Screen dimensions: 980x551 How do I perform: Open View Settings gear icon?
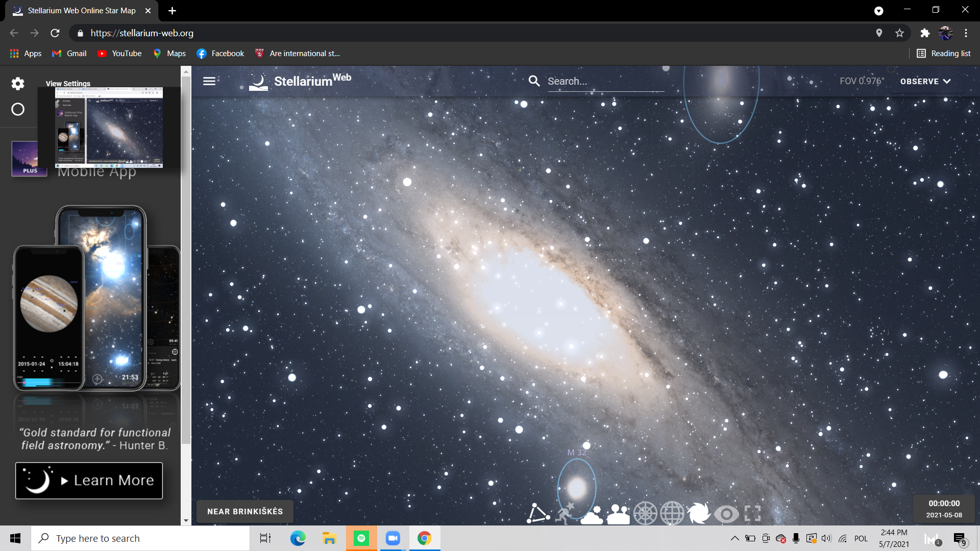(x=18, y=84)
